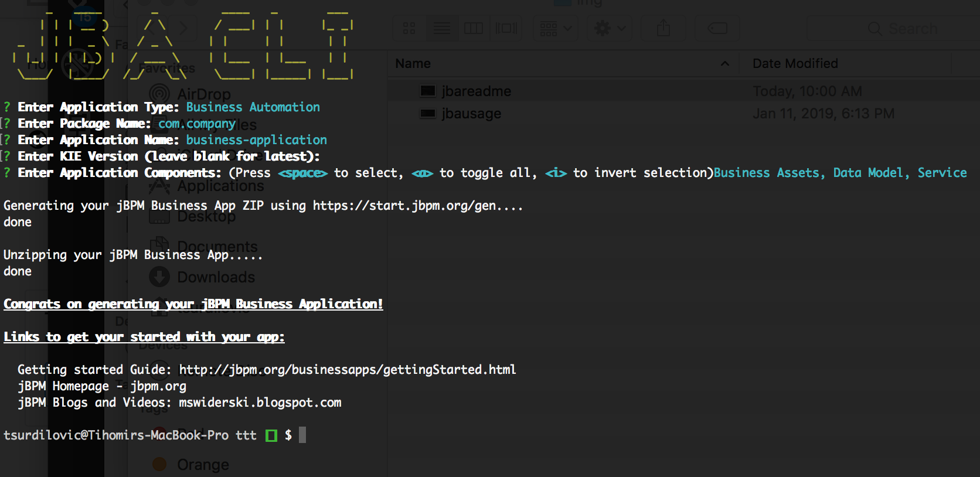
Task: Click the Finder edit tags button
Action: tap(717, 28)
